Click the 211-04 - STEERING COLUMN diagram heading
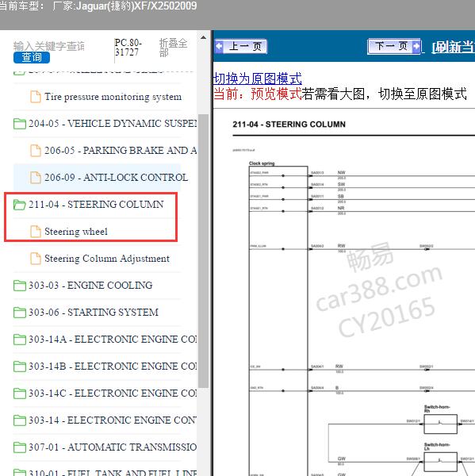The height and width of the screenshot is (476, 475). click(289, 125)
